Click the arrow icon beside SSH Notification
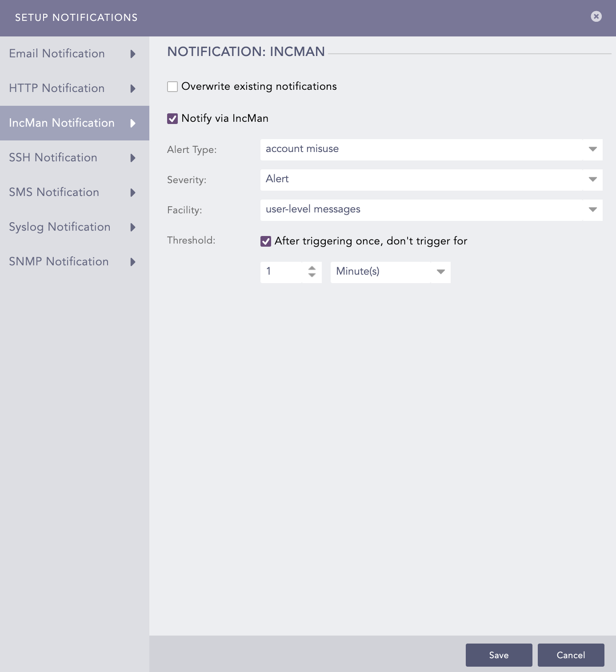The image size is (616, 672). tap(132, 158)
